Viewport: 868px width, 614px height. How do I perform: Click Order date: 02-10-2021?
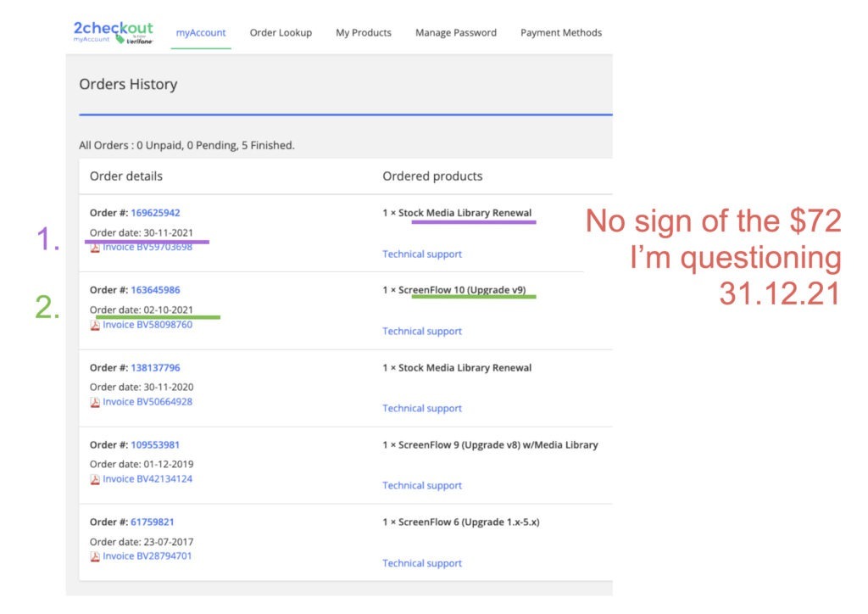[x=142, y=310]
